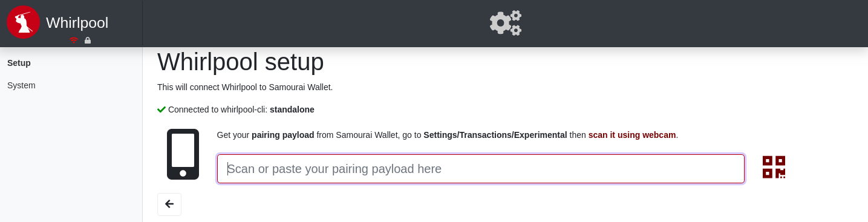Click the Samourai red logo

point(23,22)
